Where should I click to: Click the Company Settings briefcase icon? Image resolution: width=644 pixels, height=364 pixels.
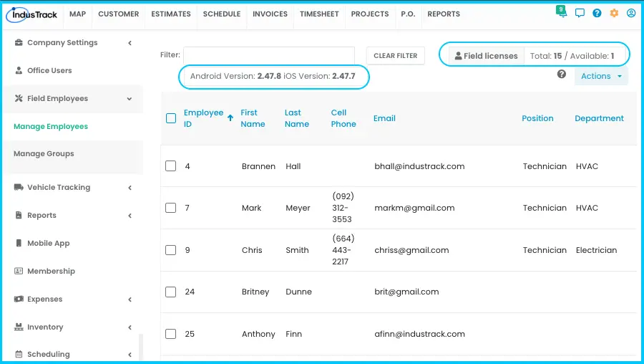[19, 42]
